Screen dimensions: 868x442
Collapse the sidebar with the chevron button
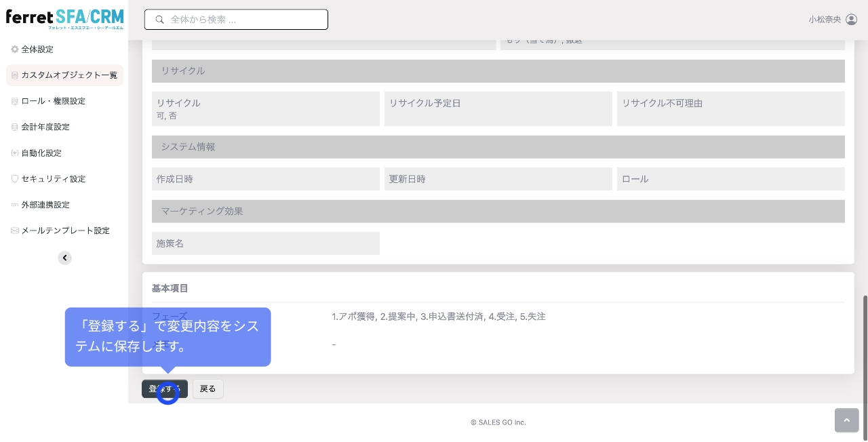pos(64,258)
